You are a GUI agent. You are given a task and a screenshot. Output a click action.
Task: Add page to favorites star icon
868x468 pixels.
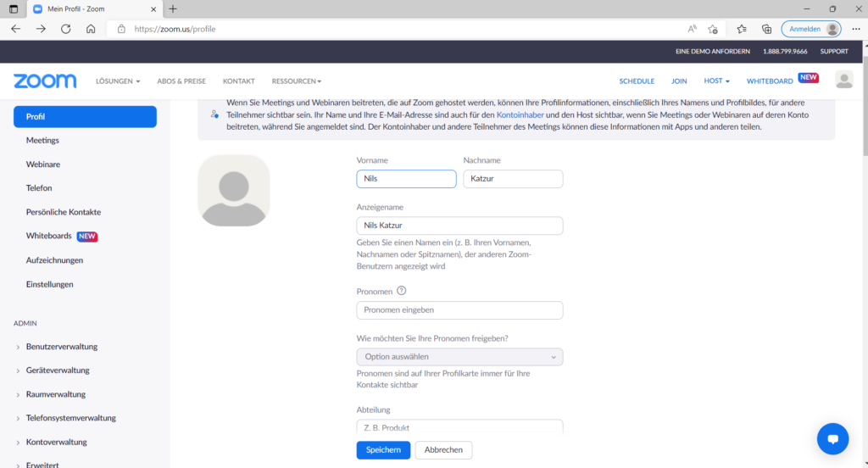click(x=713, y=29)
